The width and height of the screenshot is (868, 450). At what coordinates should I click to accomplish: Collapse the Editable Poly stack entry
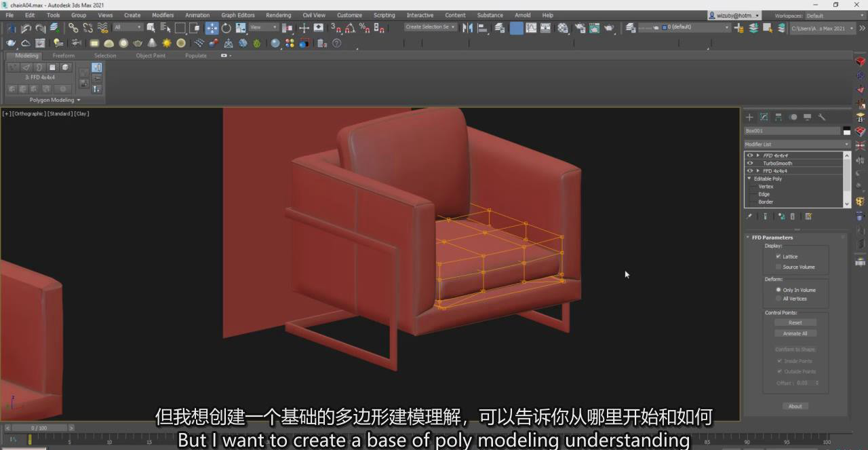click(749, 179)
